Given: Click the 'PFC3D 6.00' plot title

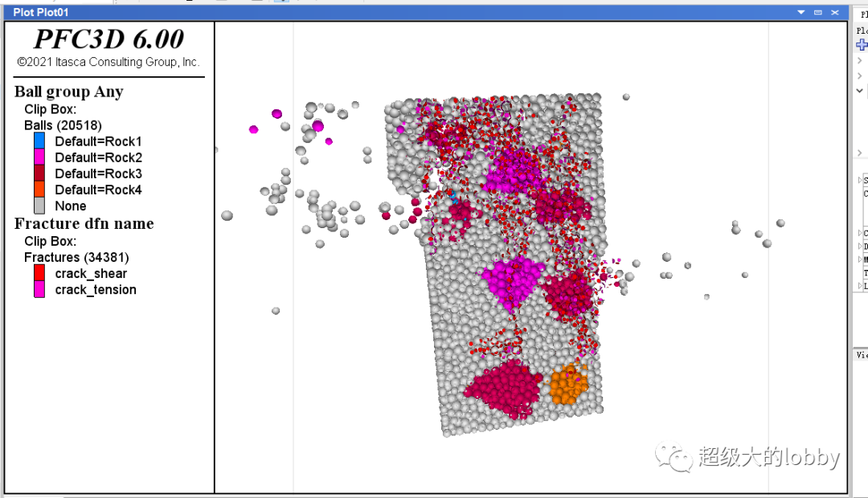Looking at the screenshot, I should click(108, 39).
